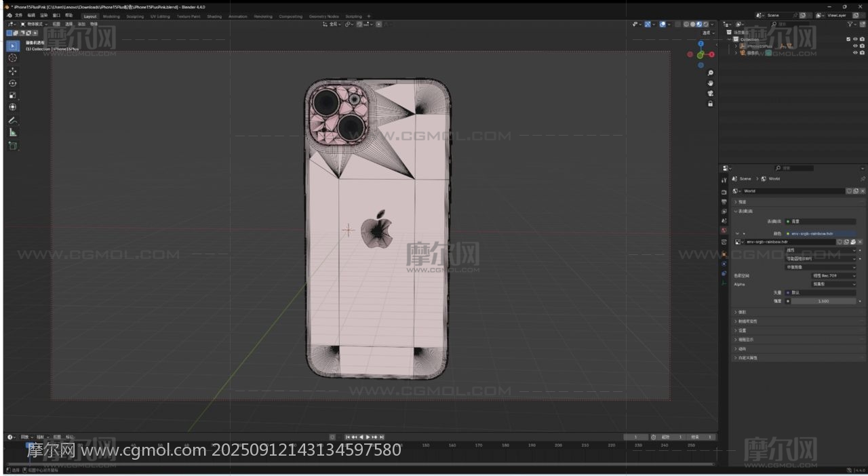Click the pan view hand icon
This screenshot has width=868, height=476.
[x=710, y=83]
